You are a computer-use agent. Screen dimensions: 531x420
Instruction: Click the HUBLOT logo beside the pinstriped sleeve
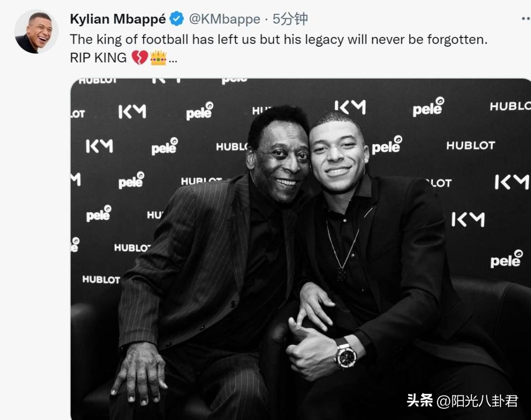(101, 279)
